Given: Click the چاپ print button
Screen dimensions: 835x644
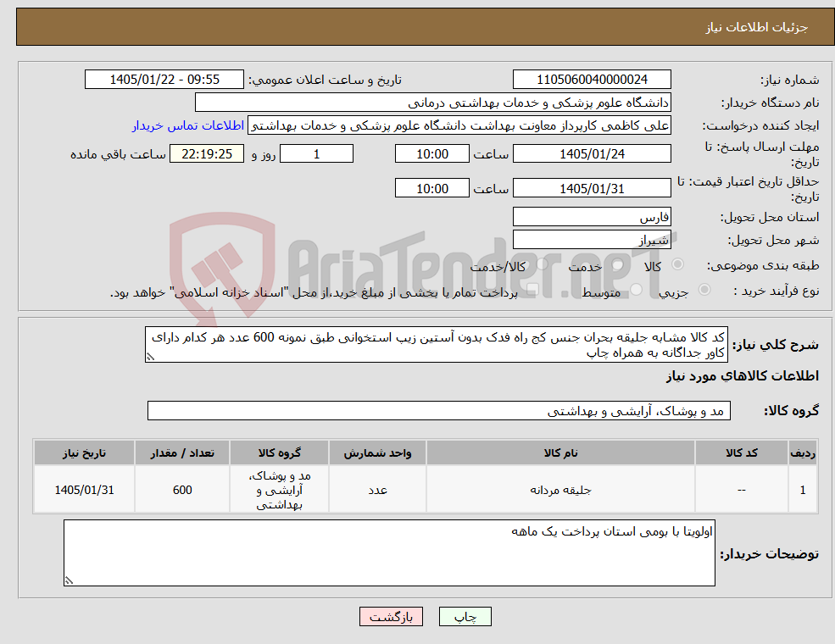Looking at the screenshot, I should (465, 617).
